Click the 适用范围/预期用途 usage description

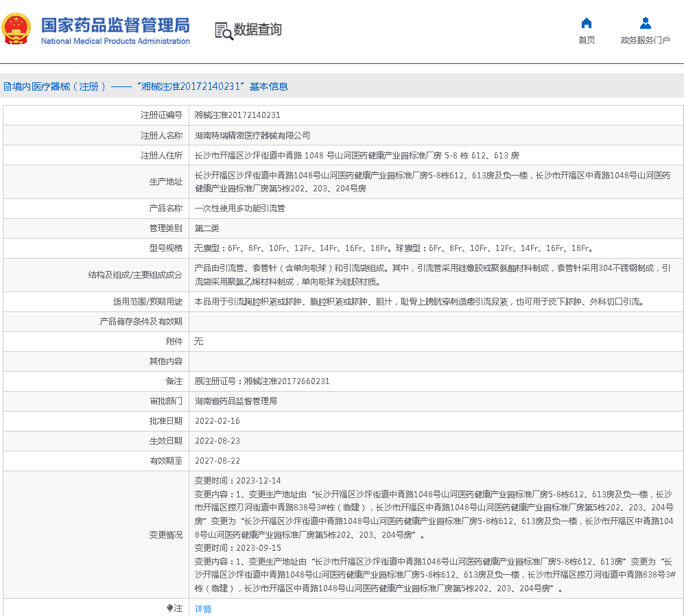tap(419, 301)
